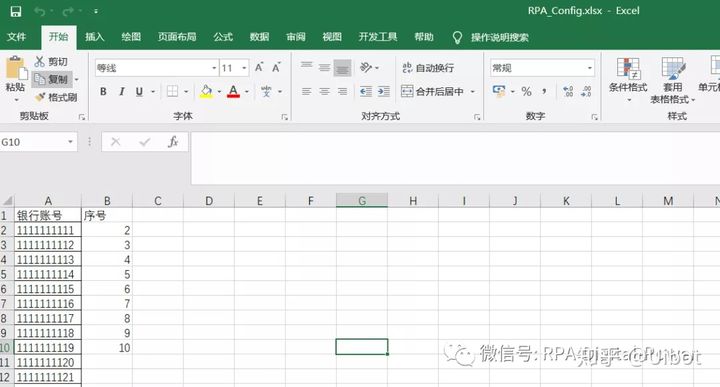Apply cell borders icon
This screenshot has height=387, width=720.
[x=172, y=91]
